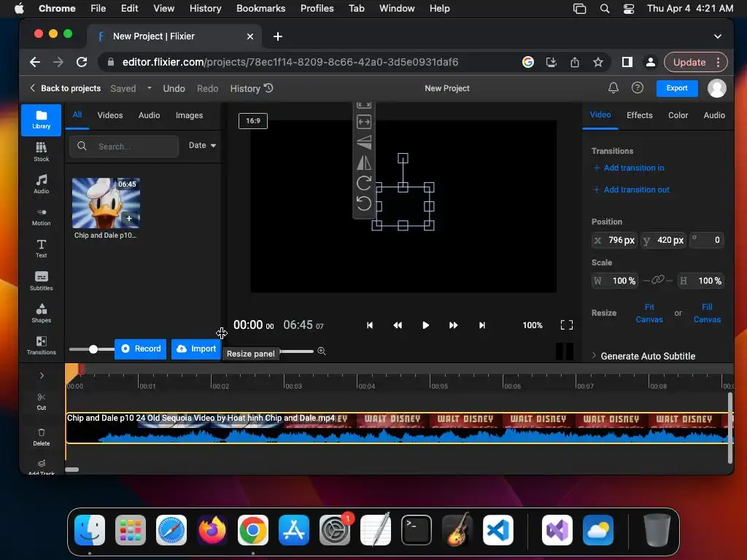Rotate the clip clockwise

point(364,183)
